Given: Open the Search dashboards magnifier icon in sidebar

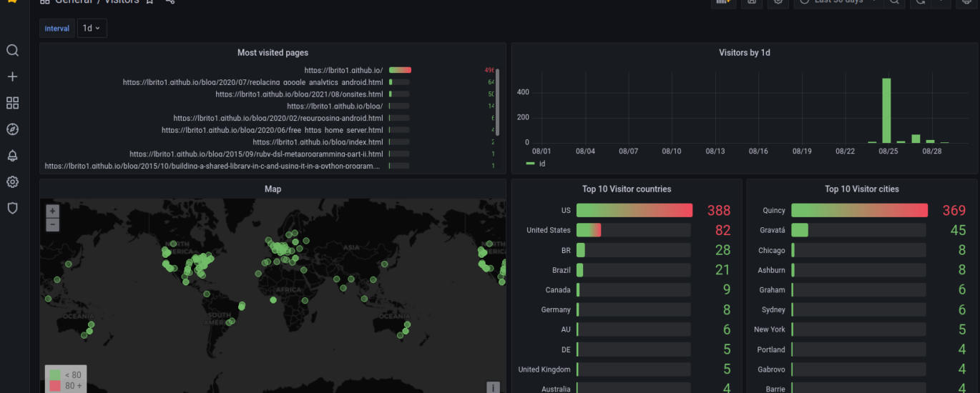Looking at the screenshot, I should coord(12,51).
